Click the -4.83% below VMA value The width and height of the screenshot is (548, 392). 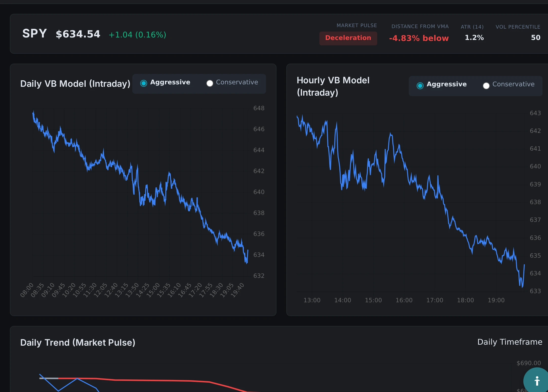click(419, 38)
